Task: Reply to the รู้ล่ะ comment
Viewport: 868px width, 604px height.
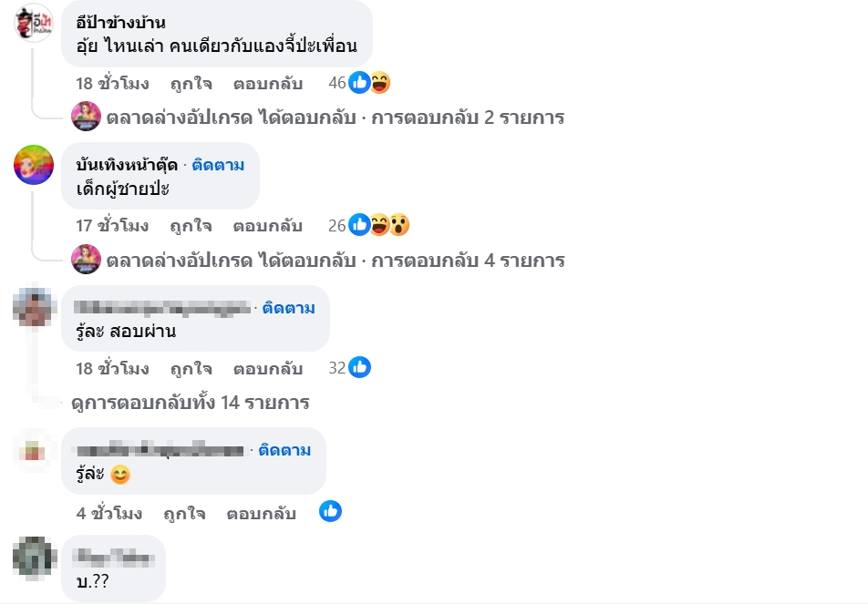Action: (261, 514)
